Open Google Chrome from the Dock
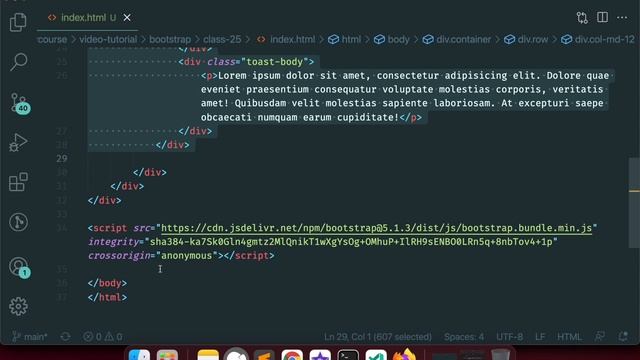This screenshot has width=640, height=360. click(x=292, y=355)
